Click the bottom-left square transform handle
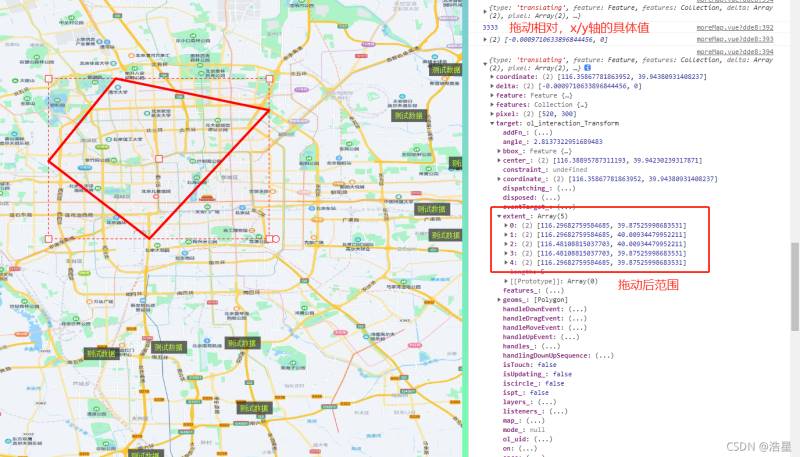800x457 pixels. point(48,239)
